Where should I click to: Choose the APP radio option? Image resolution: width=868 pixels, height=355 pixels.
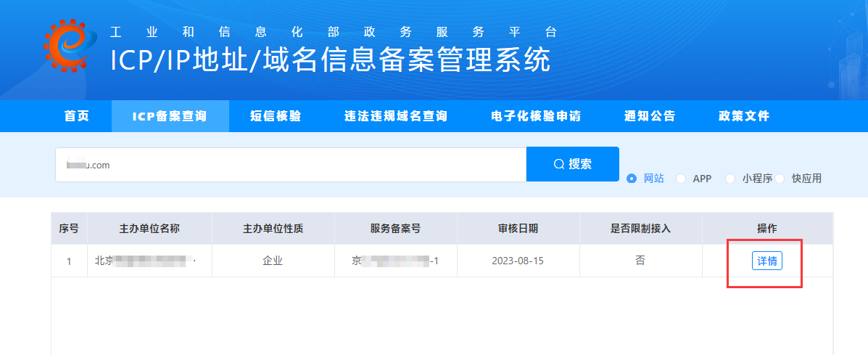point(694,179)
